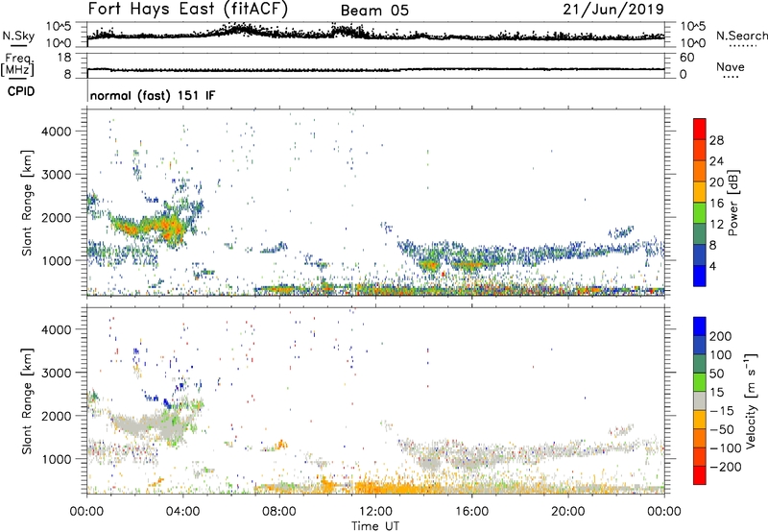Click the "Nave" legend label

[x=731, y=66]
